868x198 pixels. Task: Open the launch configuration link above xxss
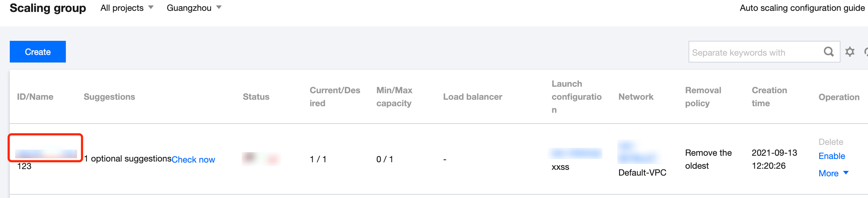pos(575,153)
